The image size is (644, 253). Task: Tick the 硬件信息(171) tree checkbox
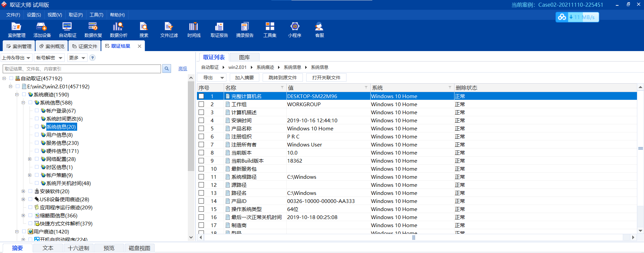pyautogui.click(x=37, y=151)
